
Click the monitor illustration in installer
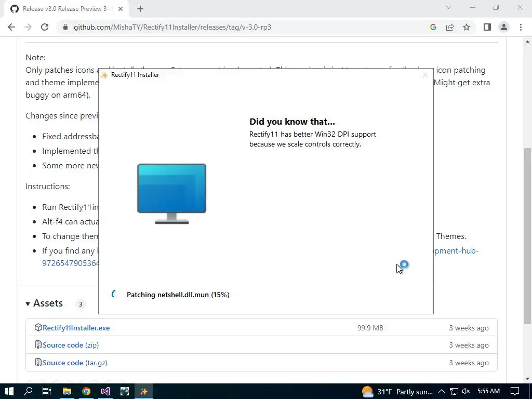coord(171,194)
